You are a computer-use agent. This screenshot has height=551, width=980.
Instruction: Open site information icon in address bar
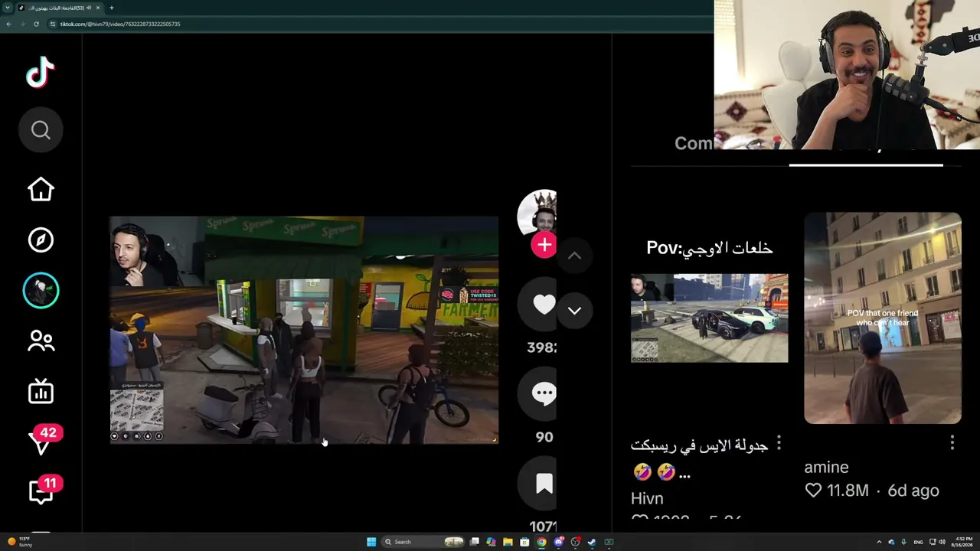point(53,24)
